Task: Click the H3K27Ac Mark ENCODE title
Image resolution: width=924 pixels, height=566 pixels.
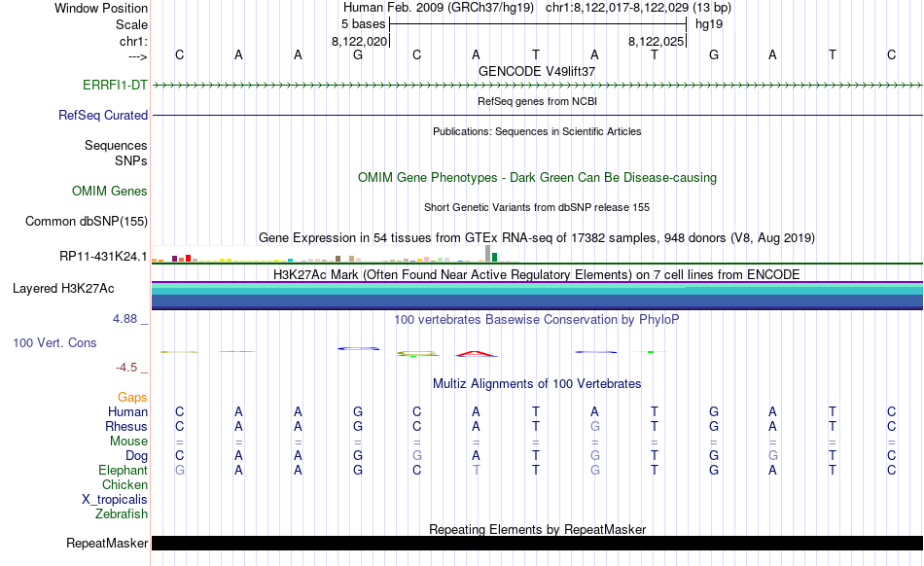Action: (x=537, y=274)
